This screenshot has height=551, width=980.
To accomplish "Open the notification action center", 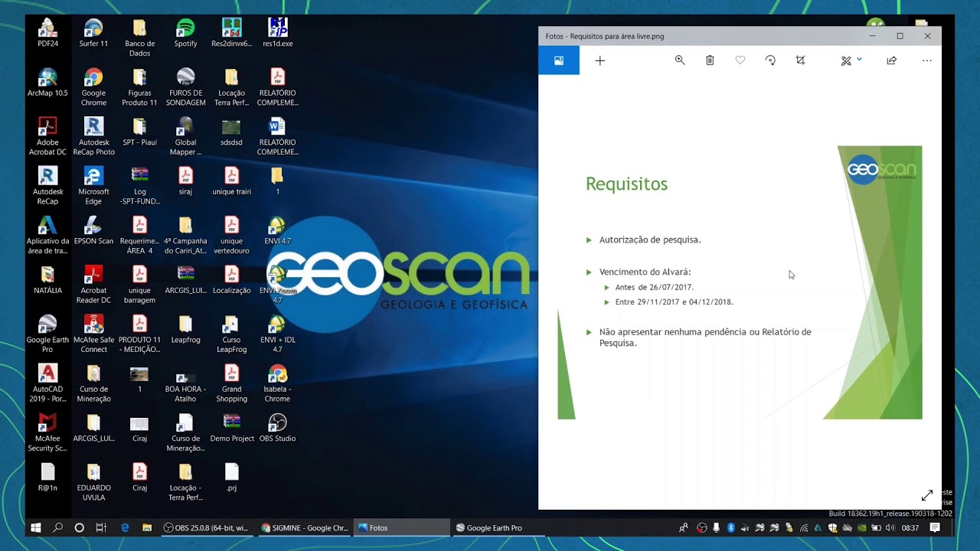I will 935,528.
